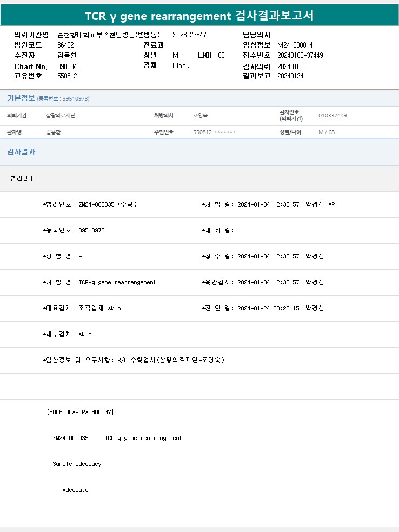
Task: Select the 병리번호 ZM24-000035 (수탁) line
Action: pyautogui.click(x=90, y=204)
